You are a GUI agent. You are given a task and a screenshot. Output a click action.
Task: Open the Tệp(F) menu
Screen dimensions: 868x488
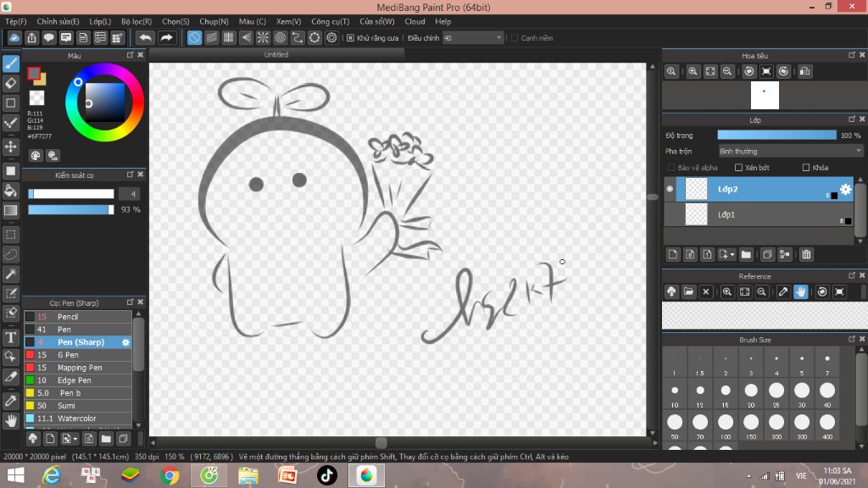16,21
